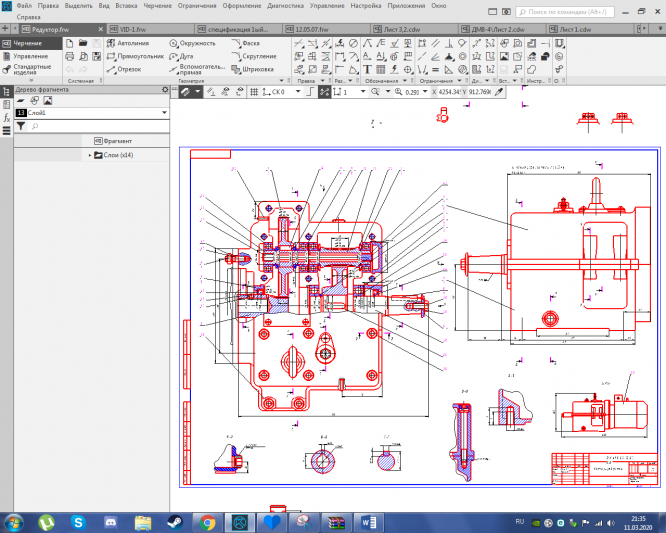Open Google Chrome from the taskbar
Viewport: 666px width, 533px height.
click(x=207, y=522)
